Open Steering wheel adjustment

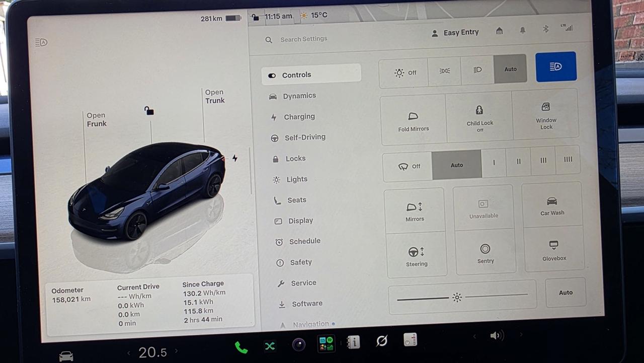pyautogui.click(x=416, y=255)
